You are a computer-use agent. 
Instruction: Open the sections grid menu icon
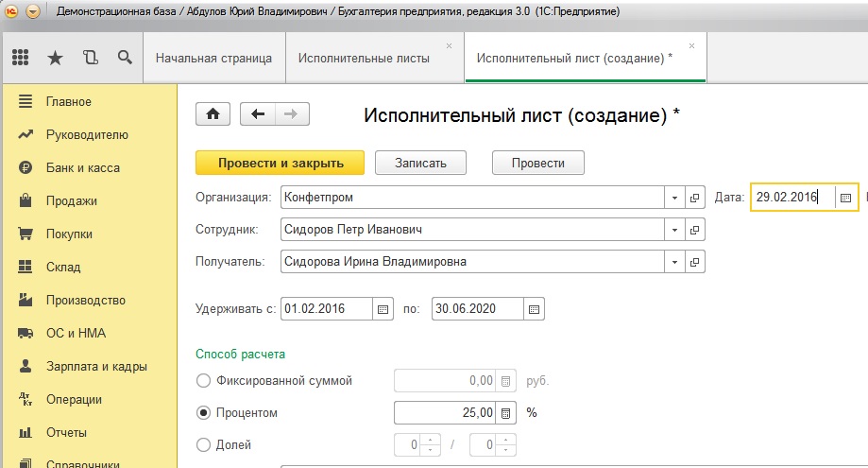coord(21,58)
